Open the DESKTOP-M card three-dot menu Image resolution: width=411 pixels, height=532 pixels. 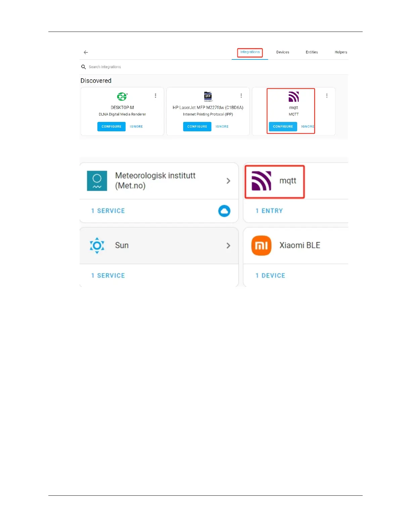pos(155,96)
